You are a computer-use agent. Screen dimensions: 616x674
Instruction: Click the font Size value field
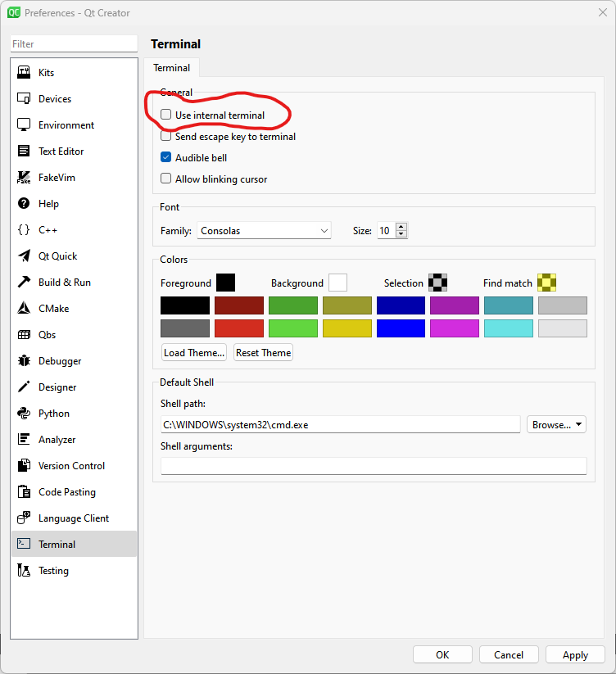386,230
